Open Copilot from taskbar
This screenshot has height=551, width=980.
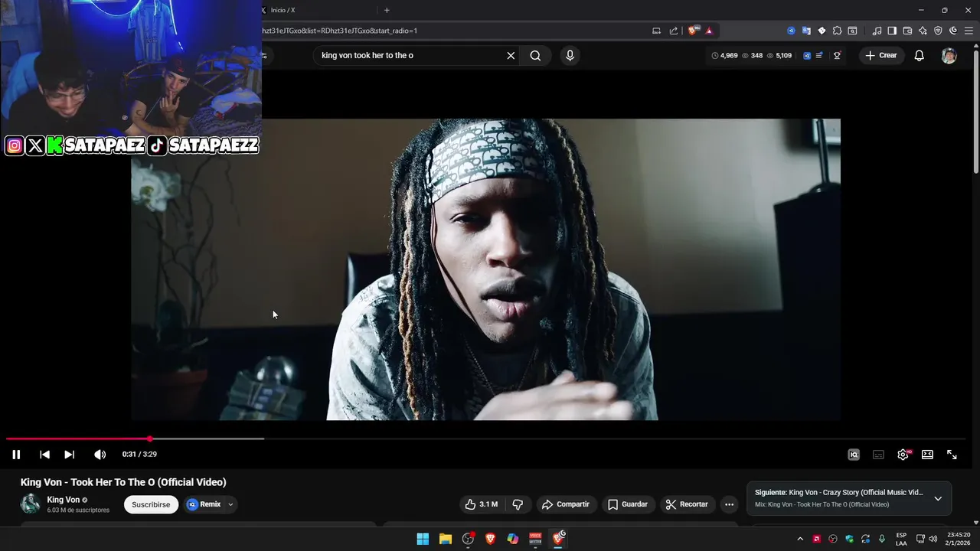[513, 539]
